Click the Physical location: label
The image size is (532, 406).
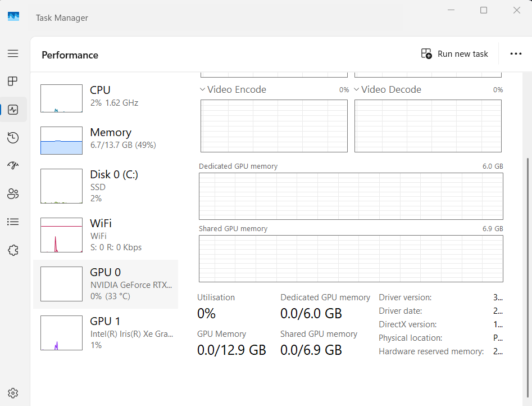[411, 338]
